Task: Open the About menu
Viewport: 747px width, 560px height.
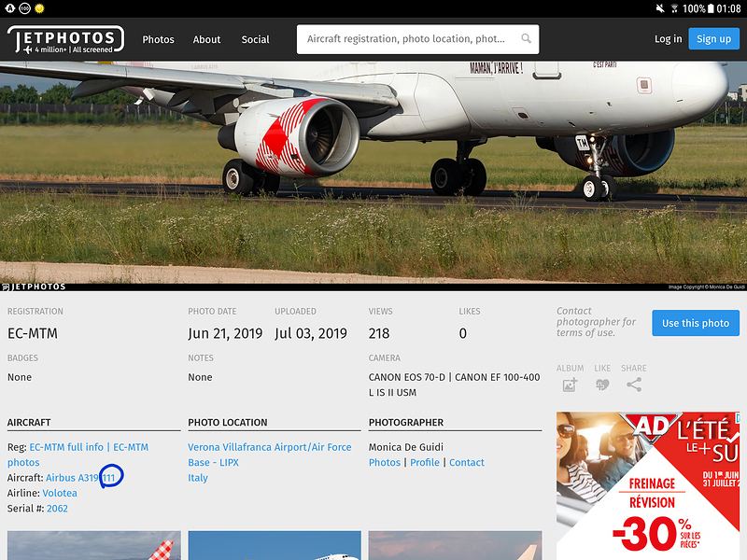Action: [206, 39]
